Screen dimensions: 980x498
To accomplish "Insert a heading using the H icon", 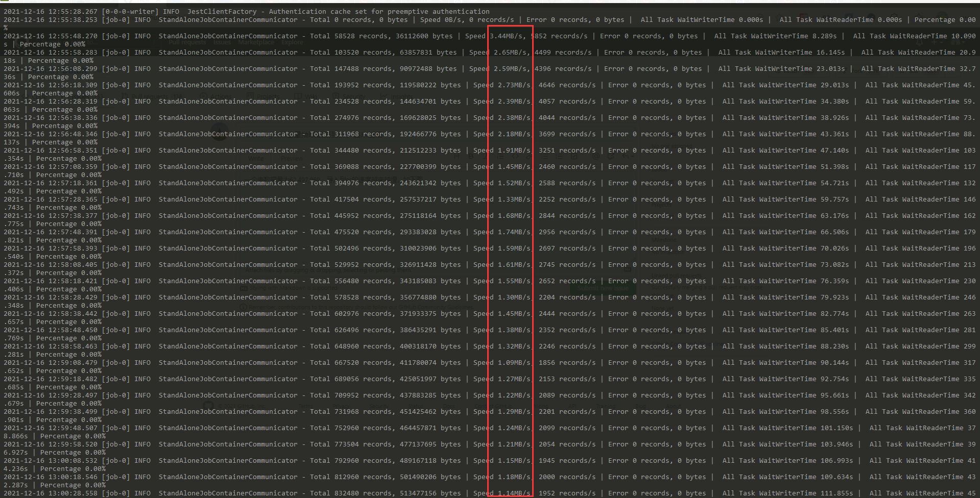I will point(457,157).
